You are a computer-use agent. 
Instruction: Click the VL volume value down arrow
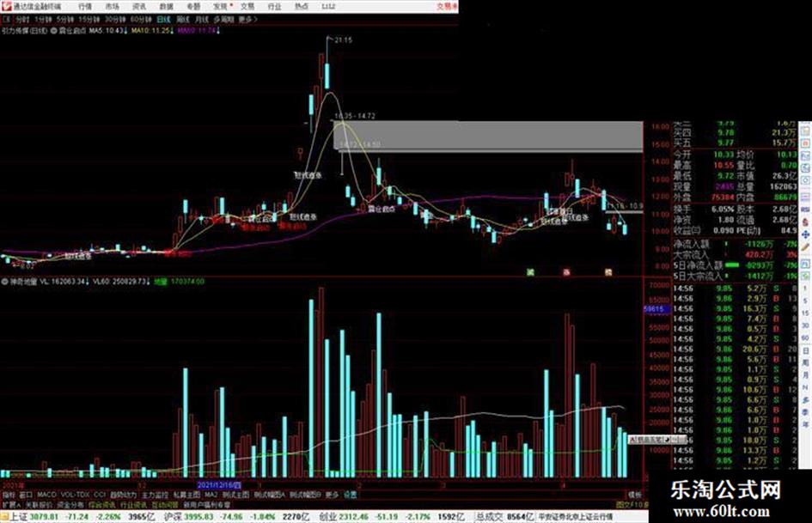tap(87, 282)
